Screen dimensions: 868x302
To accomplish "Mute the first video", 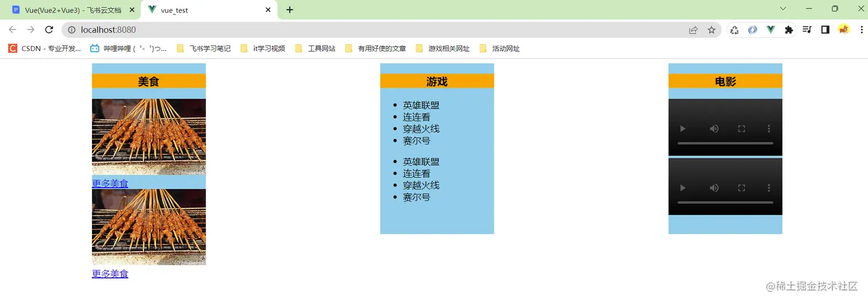I will [714, 129].
